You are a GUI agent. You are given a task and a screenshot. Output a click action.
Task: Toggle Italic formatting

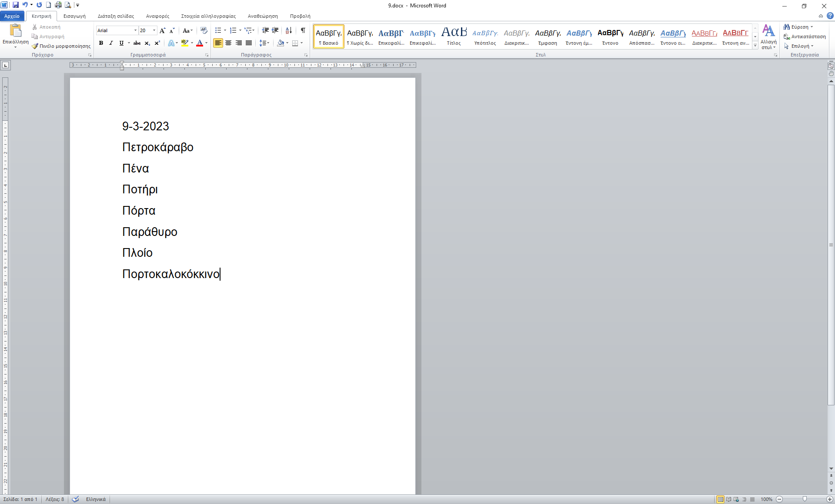pos(111,43)
